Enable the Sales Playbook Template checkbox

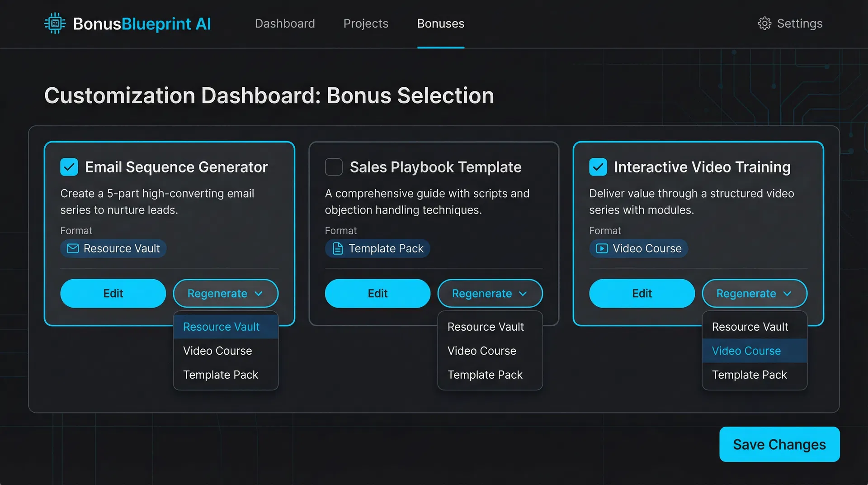pyautogui.click(x=333, y=167)
